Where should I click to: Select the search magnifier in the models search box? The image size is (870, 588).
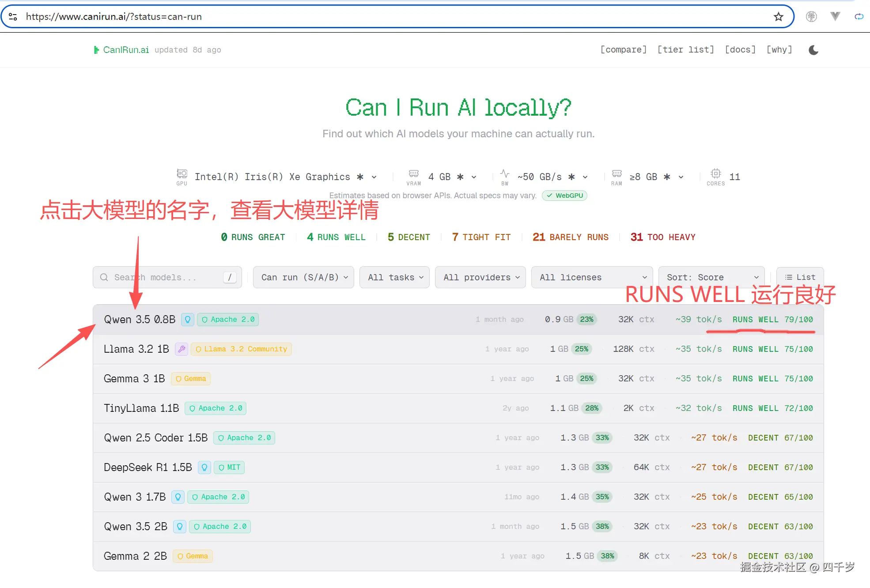pyautogui.click(x=104, y=277)
